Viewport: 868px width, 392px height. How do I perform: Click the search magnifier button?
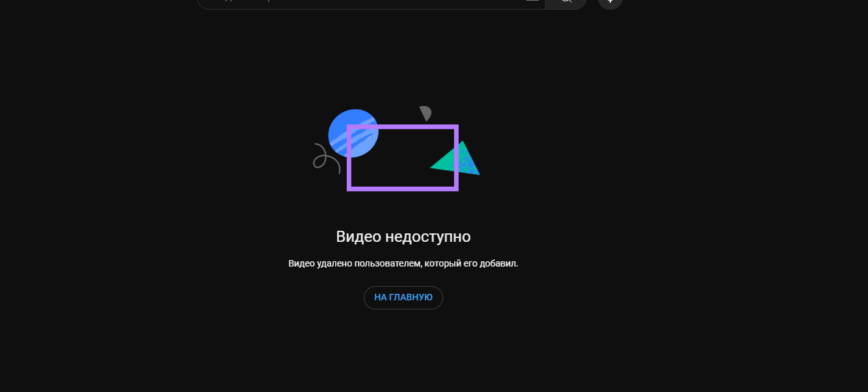tap(565, 2)
